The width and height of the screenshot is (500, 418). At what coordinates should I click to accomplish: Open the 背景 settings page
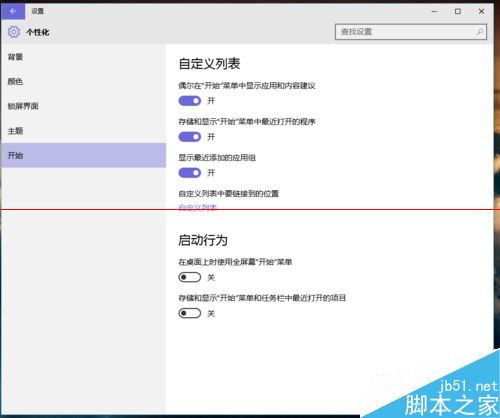[84, 57]
